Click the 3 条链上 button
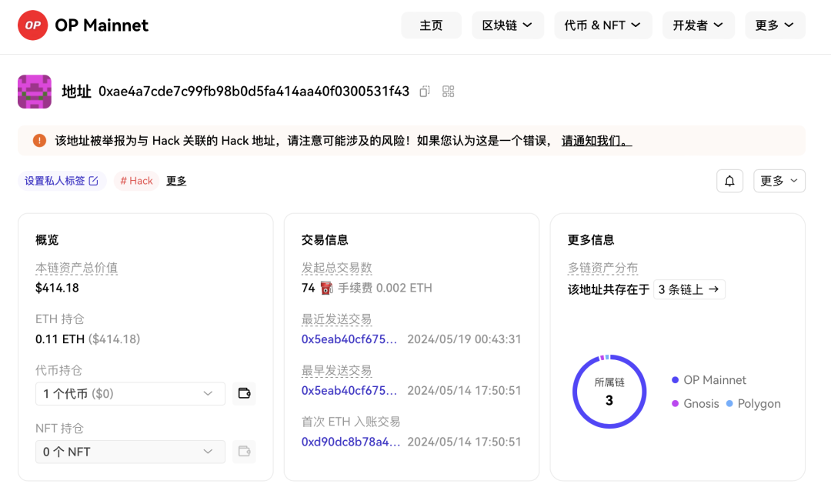The width and height of the screenshot is (831, 504). [x=689, y=289]
